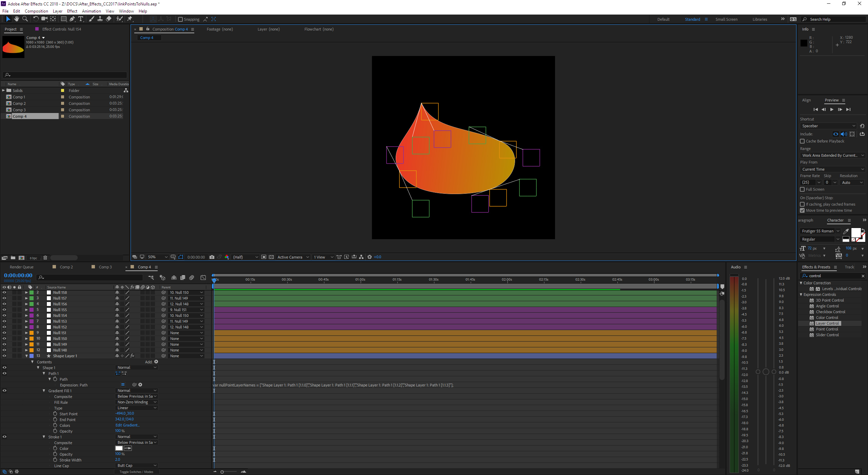868x475 pixels.
Task: Expand the Contents group in Shape Layer 1
Action: coord(33,362)
